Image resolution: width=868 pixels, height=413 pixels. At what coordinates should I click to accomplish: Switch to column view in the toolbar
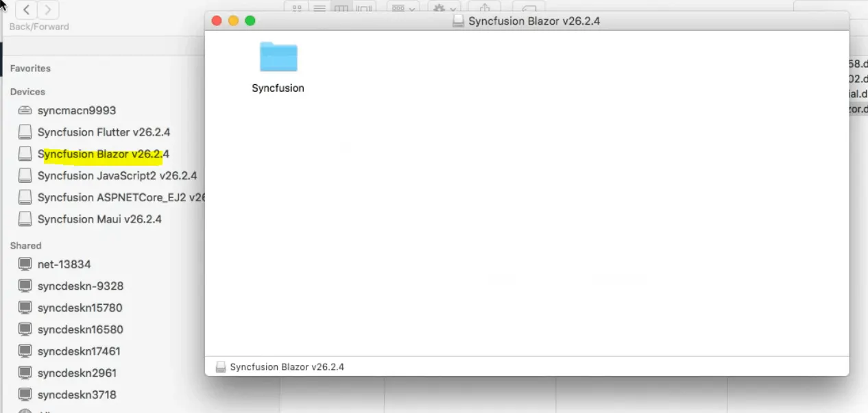pyautogui.click(x=341, y=8)
